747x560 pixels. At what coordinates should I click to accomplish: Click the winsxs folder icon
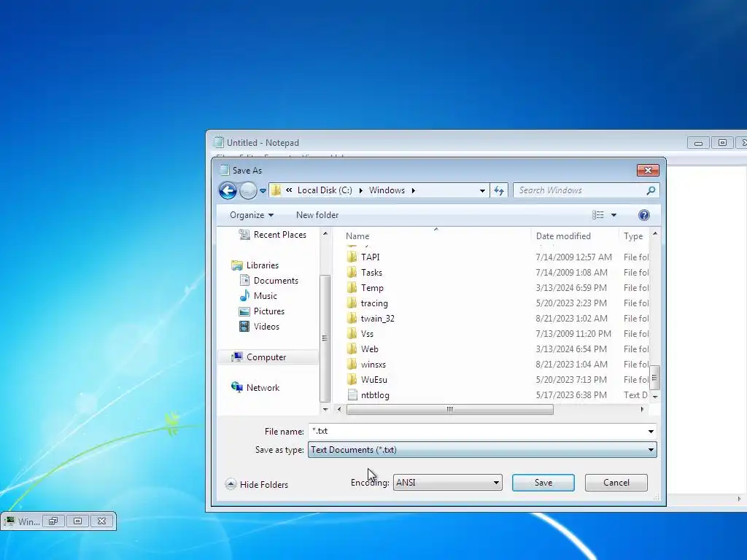coord(352,365)
